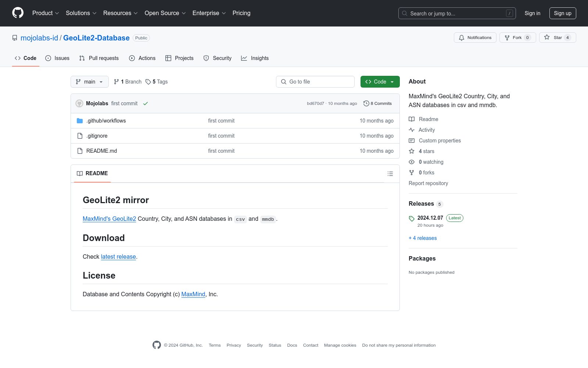Click the Go to file input
This screenshot has width=588, height=368.
pyautogui.click(x=315, y=82)
